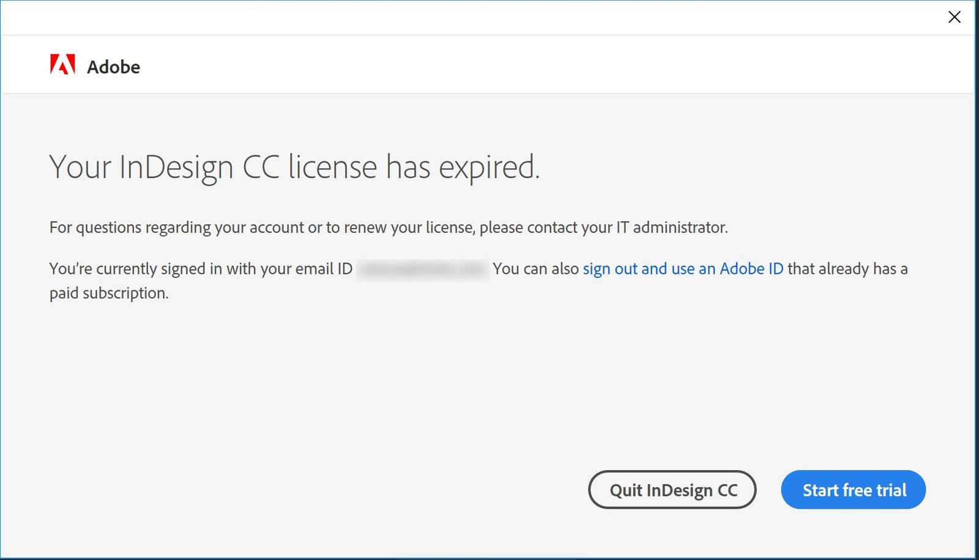Click 'Adobe ID' within the blue link
This screenshot has width=979, height=560.
[x=751, y=269]
